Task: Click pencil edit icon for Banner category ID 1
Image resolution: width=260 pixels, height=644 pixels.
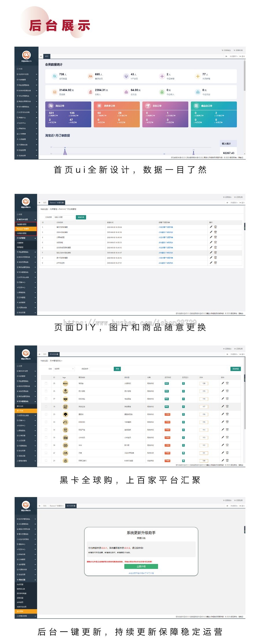Action: pyautogui.click(x=211, y=227)
